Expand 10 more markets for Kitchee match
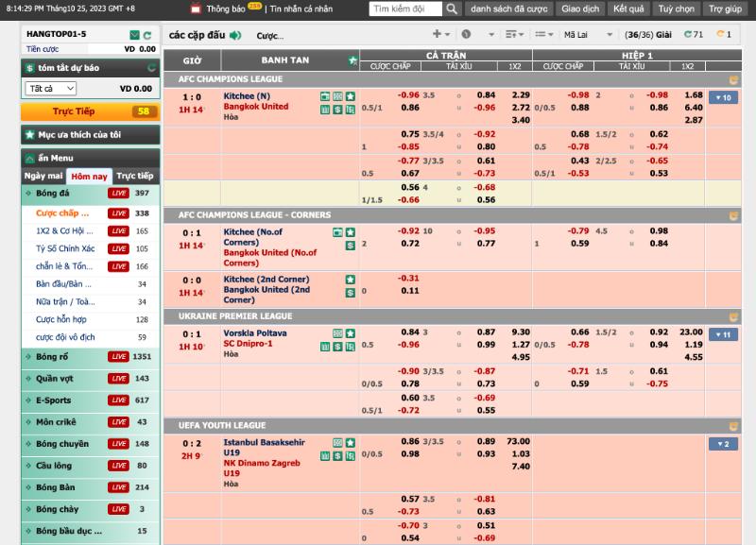756x545 pixels. coord(723,98)
